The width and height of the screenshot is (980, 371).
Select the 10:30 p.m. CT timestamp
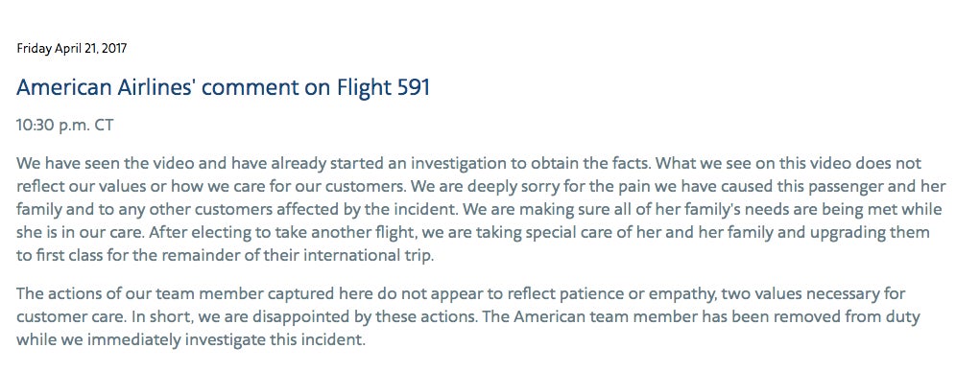click(65, 125)
